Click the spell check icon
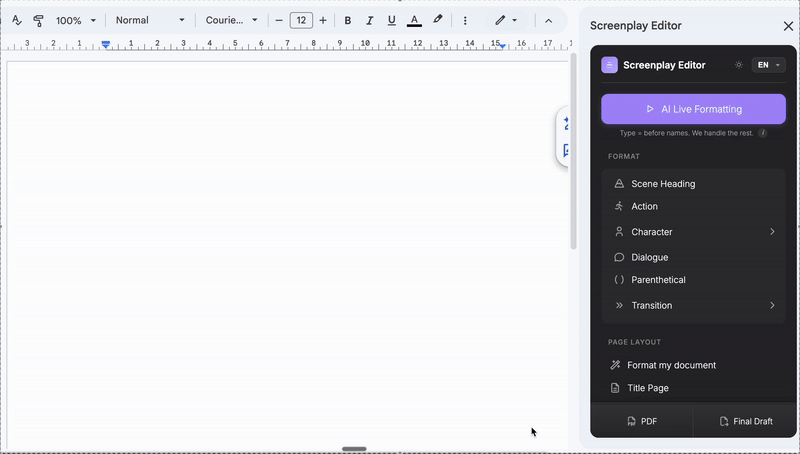The width and height of the screenshot is (800, 454). tap(17, 20)
